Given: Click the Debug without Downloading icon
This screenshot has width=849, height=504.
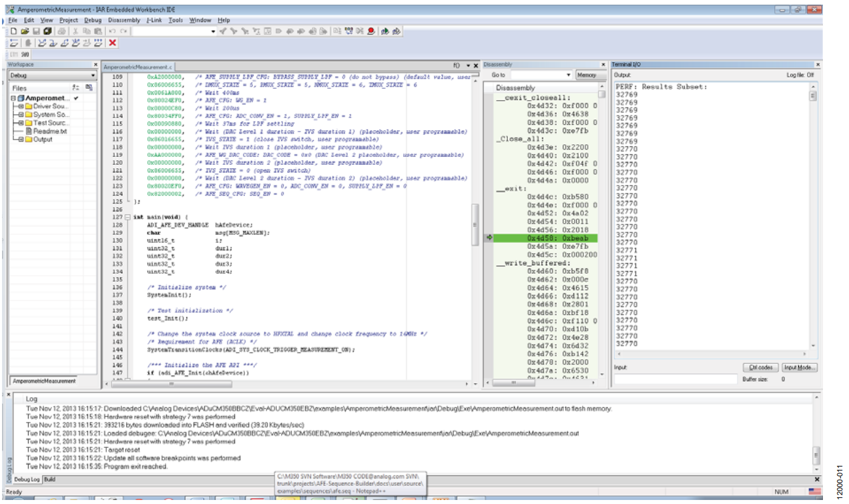Looking at the screenshot, I should (x=396, y=31).
